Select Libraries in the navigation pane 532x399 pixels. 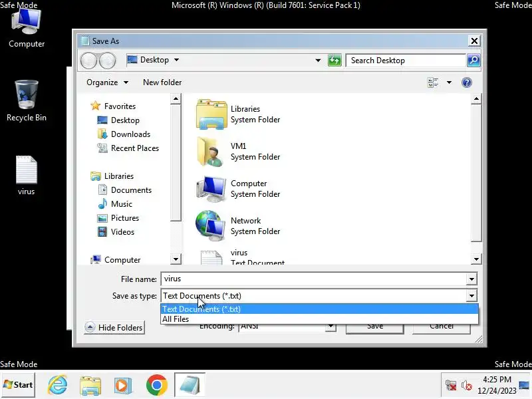click(x=119, y=176)
